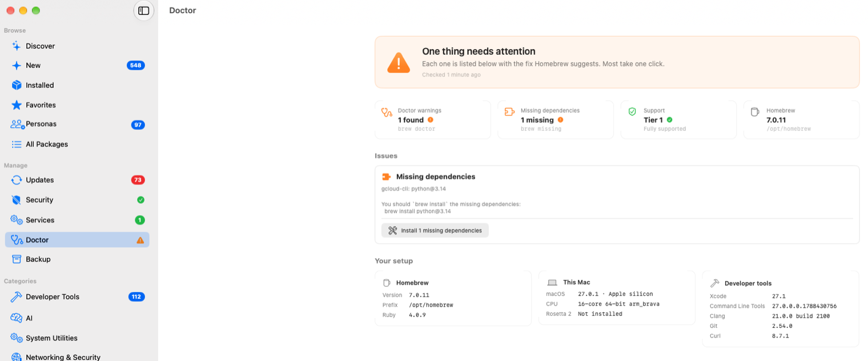Click Install 1 missing dependencies button

click(435, 230)
